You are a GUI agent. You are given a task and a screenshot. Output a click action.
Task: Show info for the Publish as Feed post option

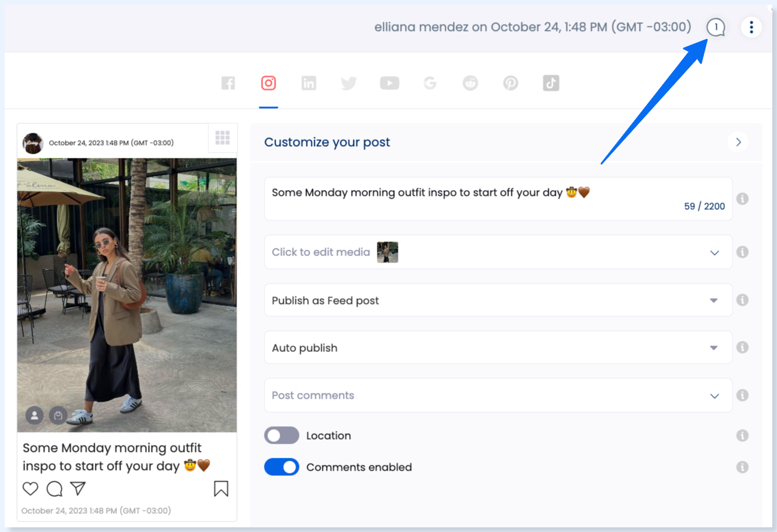click(x=742, y=300)
